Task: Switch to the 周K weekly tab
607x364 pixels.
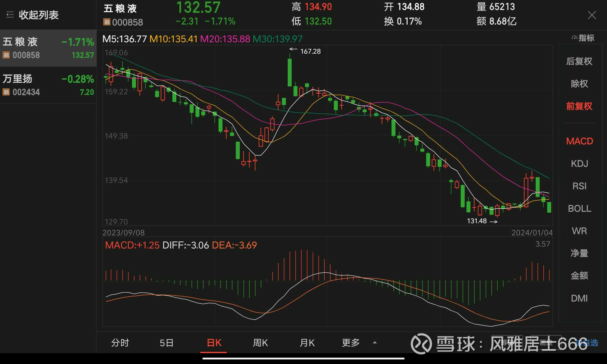Action: [x=260, y=342]
